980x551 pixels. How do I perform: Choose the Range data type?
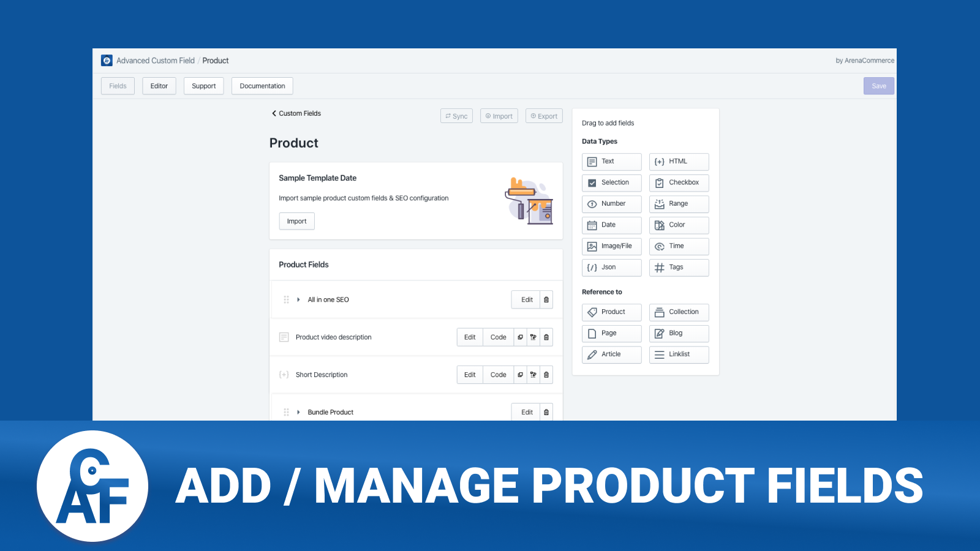(679, 204)
